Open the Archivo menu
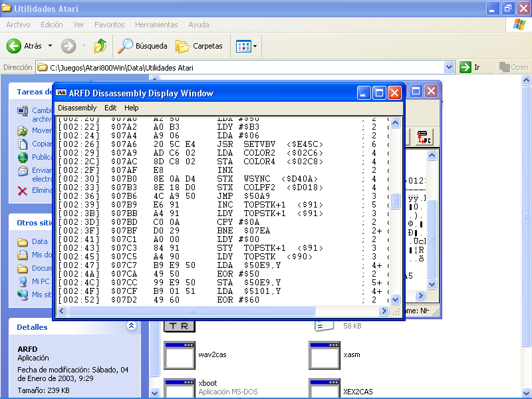The image size is (532, 399). [x=18, y=25]
